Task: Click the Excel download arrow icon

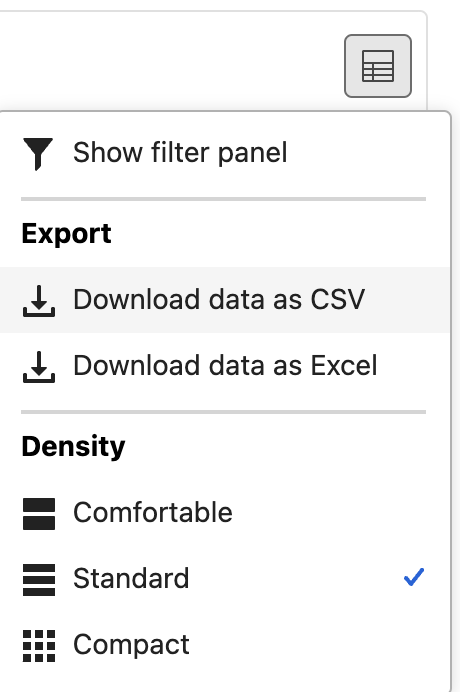Action: (x=39, y=367)
